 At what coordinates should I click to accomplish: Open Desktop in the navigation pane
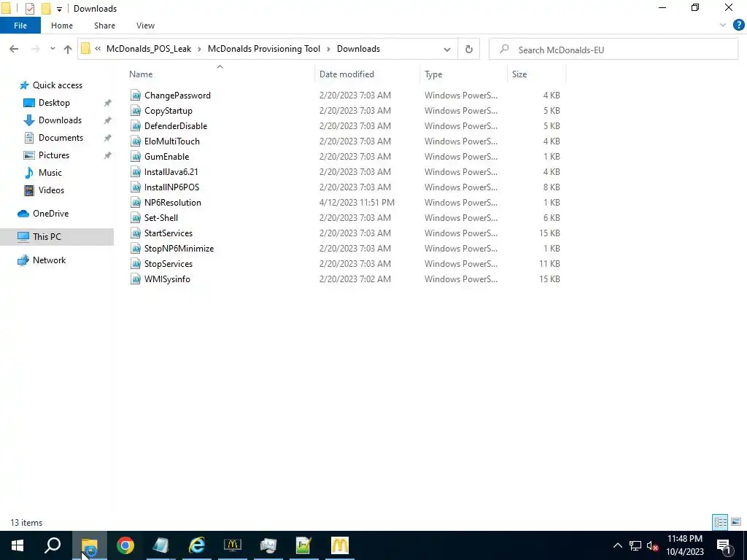[x=54, y=103]
